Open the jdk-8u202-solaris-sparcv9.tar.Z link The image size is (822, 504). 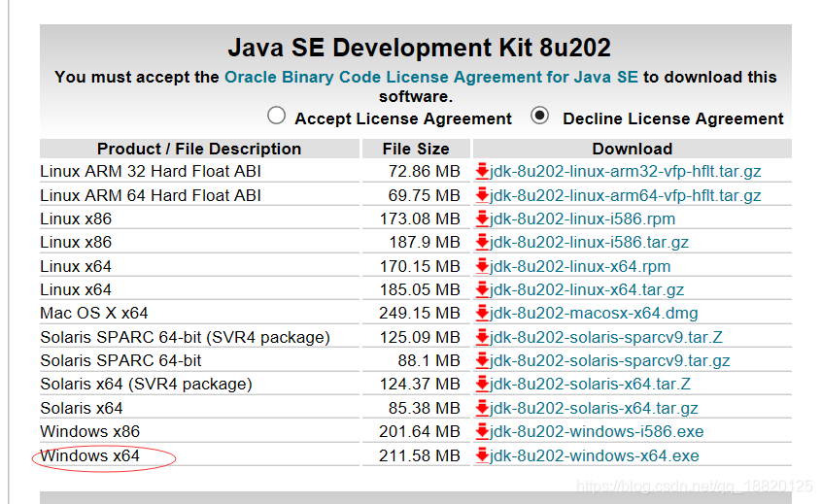(606, 337)
